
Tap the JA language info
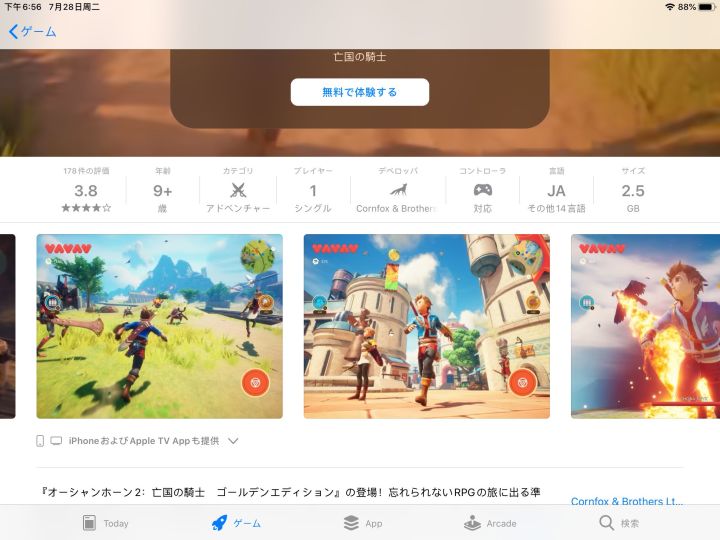point(556,191)
